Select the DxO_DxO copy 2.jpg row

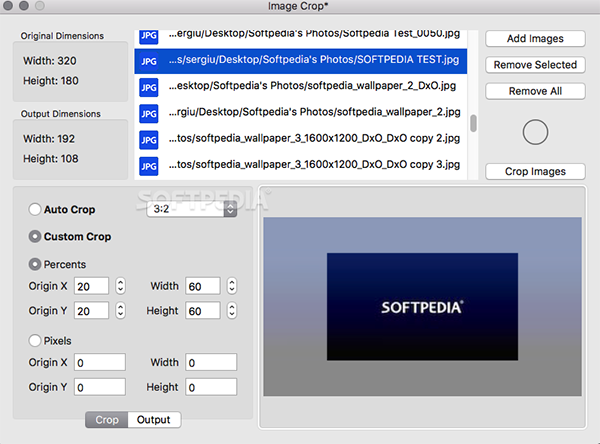click(x=301, y=140)
